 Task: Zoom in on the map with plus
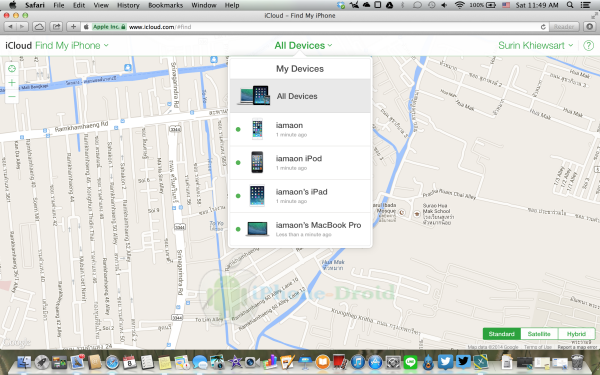coord(12,82)
